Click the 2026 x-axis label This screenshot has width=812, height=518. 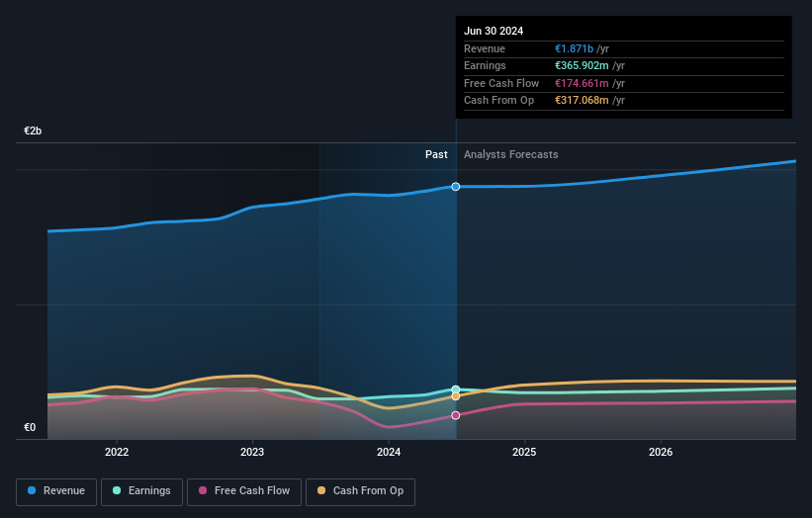[661, 453]
